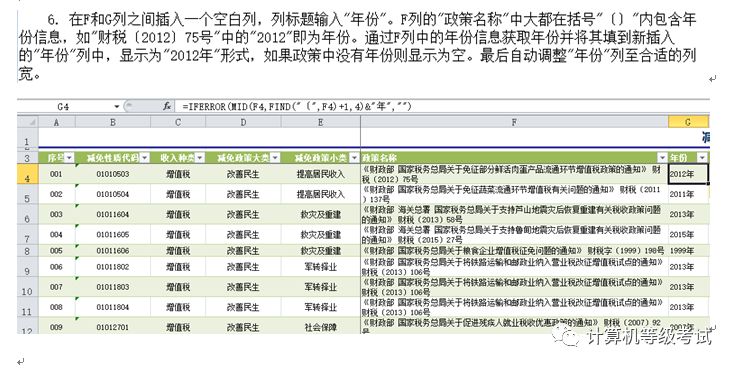Screen dimensions: 735x368
Task: Click cell with serial number 008
Action: coord(56,308)
